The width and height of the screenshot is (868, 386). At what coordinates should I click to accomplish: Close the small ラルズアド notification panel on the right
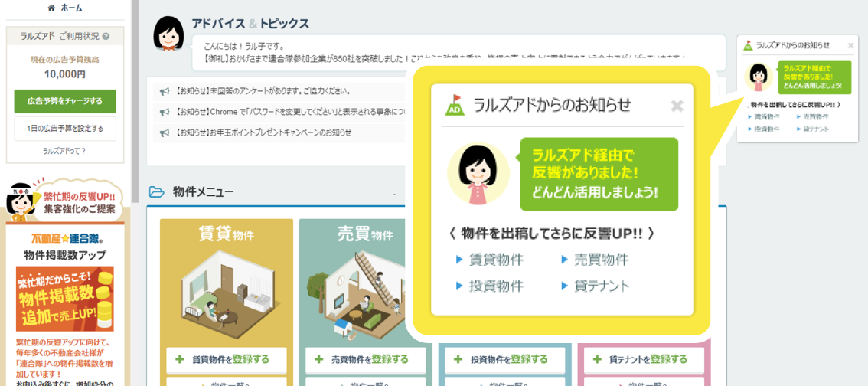850,46
